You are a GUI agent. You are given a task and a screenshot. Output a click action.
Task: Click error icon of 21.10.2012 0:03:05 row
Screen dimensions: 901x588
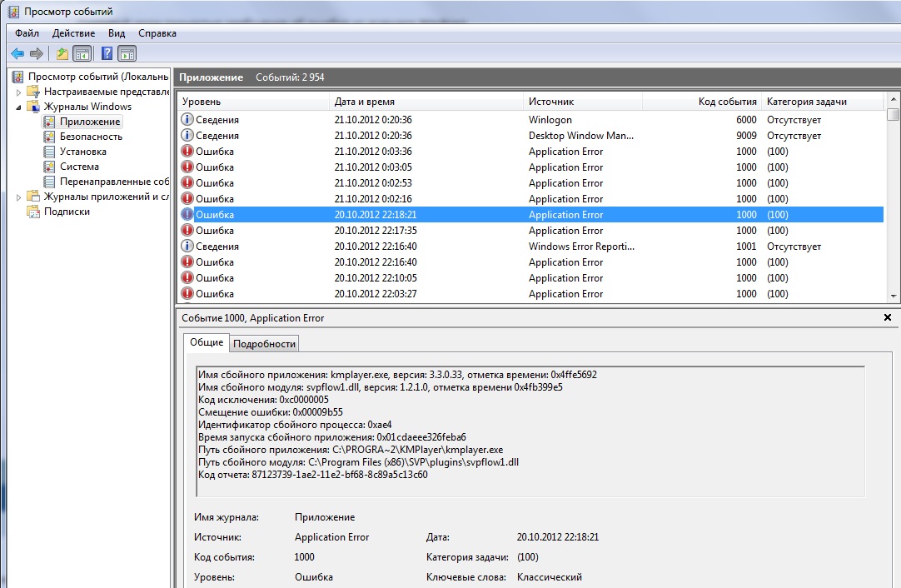(187, 167)
